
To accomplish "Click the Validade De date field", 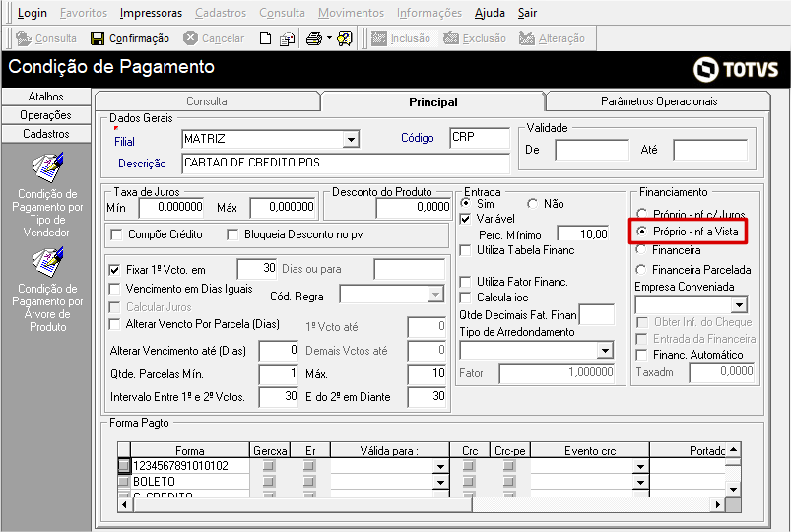I will tap(592, 150).
